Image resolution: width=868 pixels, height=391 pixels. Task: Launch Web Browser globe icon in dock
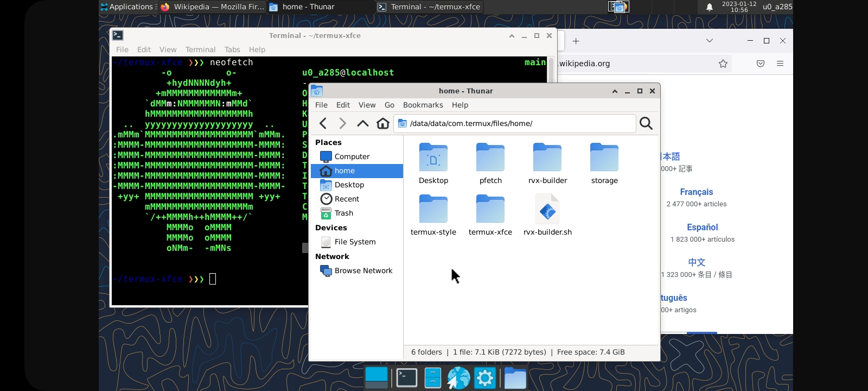click(458, 378)
